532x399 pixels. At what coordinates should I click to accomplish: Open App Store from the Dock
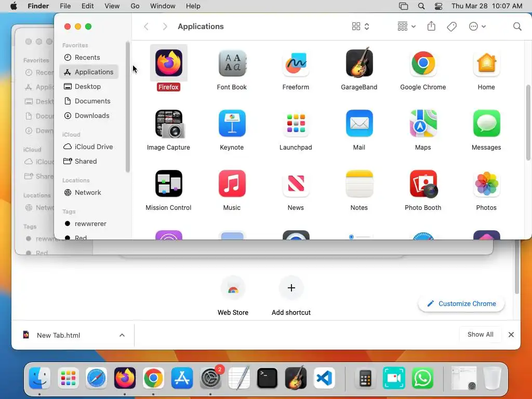point(182,378)
